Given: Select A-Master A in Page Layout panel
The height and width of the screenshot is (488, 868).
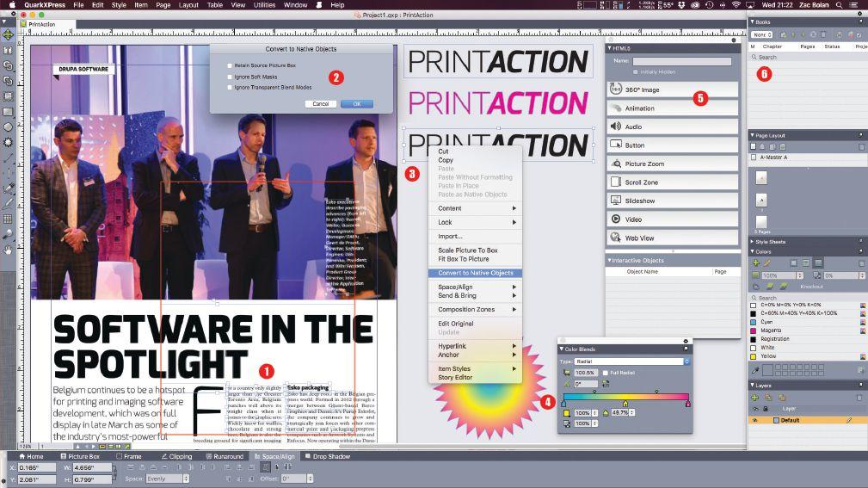Looking at the screenshot, I should [x=773, y=158].
